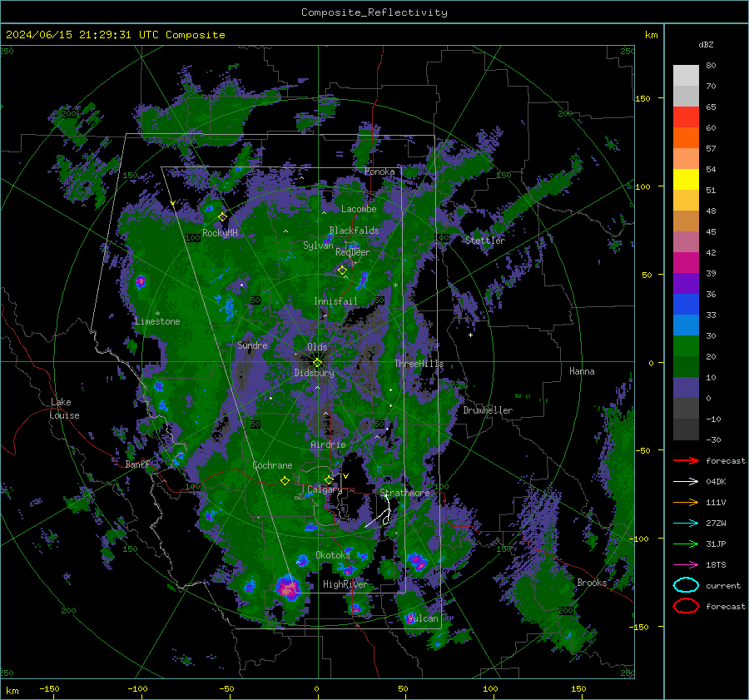Click the Stettler town label
Screen dimensions: 749x700
pos(485,241)
